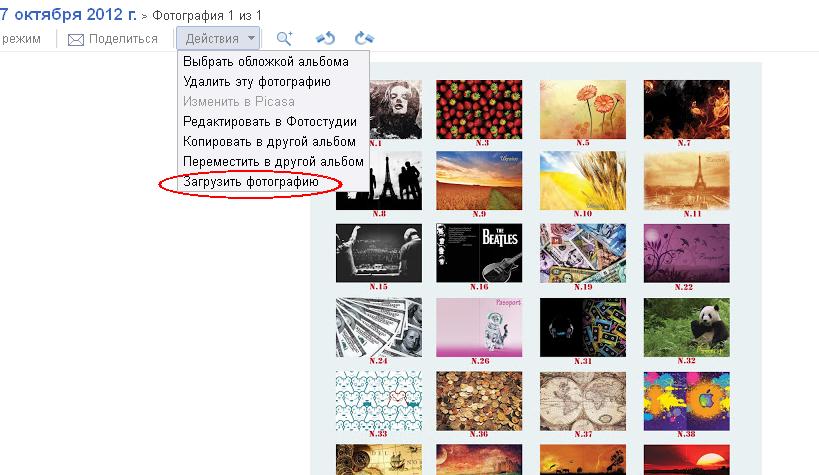Select The Beatles thumbnail N.16
The height and width of the screenshot is (475, 819).
(479, 253)
